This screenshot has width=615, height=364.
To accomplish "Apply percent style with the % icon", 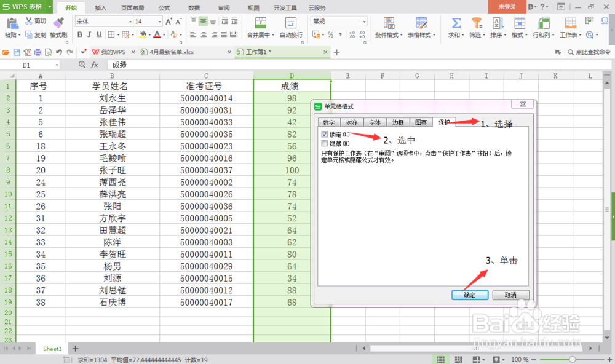I will pos(331,34).
